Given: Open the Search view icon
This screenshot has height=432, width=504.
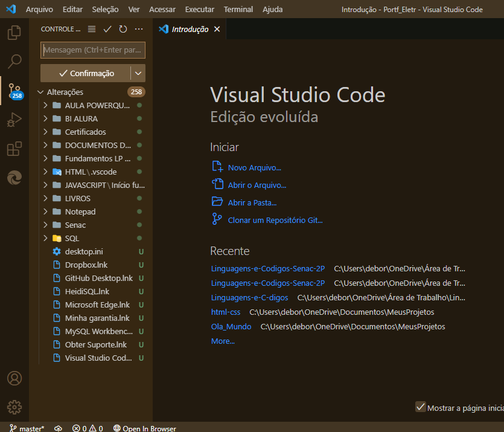Looking at the screenshot, I should pos(14,61).
